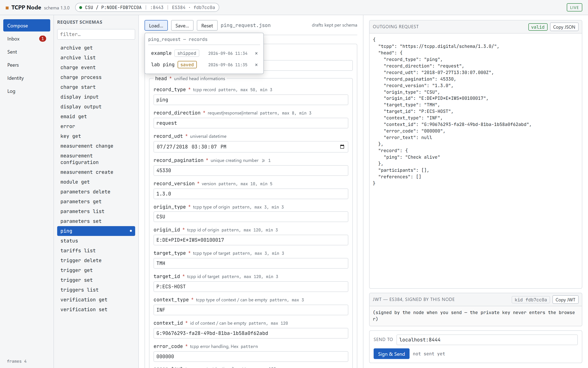Reset the ping request form
Viewport: 588px width, 368px height.
(207, 26)
